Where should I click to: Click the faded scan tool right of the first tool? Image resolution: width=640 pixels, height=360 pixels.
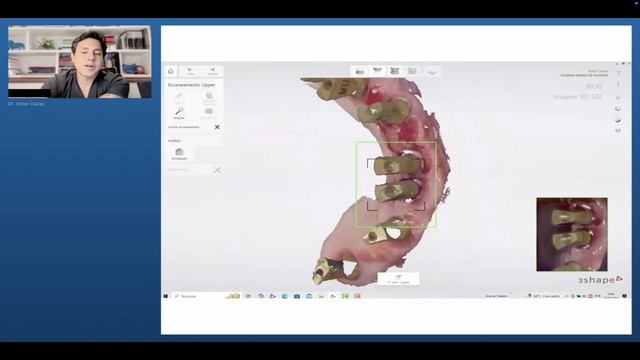(x=209, y=98)
